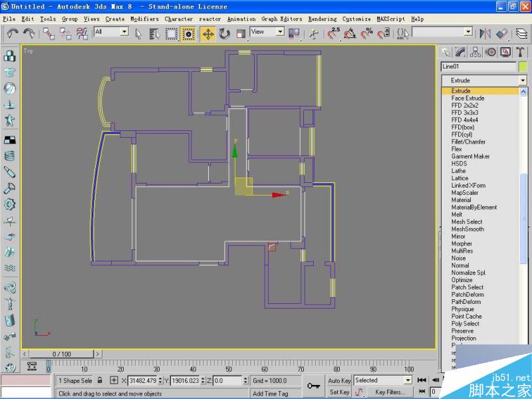Select the Select and Move tool
This screenshot has height=399, width=532.
coord(206,33)
